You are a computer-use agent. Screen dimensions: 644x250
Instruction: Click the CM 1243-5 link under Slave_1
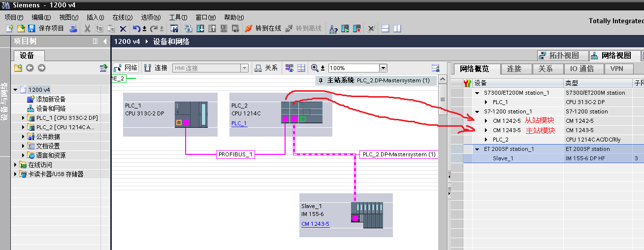pos(315,224)
